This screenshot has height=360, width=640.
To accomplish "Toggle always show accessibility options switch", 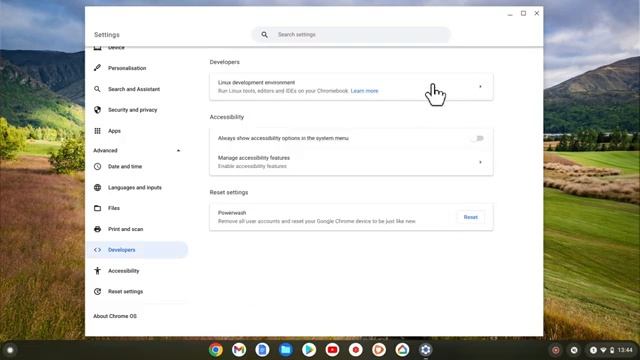I will pyautogui.click(x=477, y=138).
